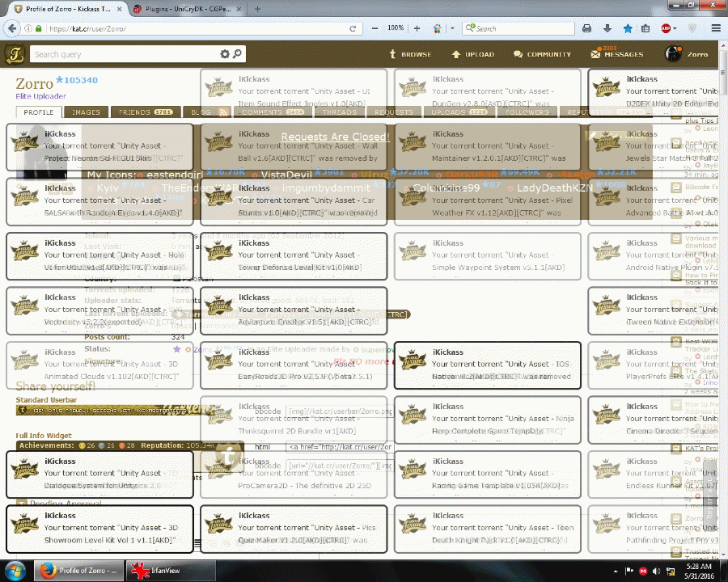Screen dimensions: 728x582
Task: Zoom out with the minus toolbar button
Action: [x=375, y=28]
